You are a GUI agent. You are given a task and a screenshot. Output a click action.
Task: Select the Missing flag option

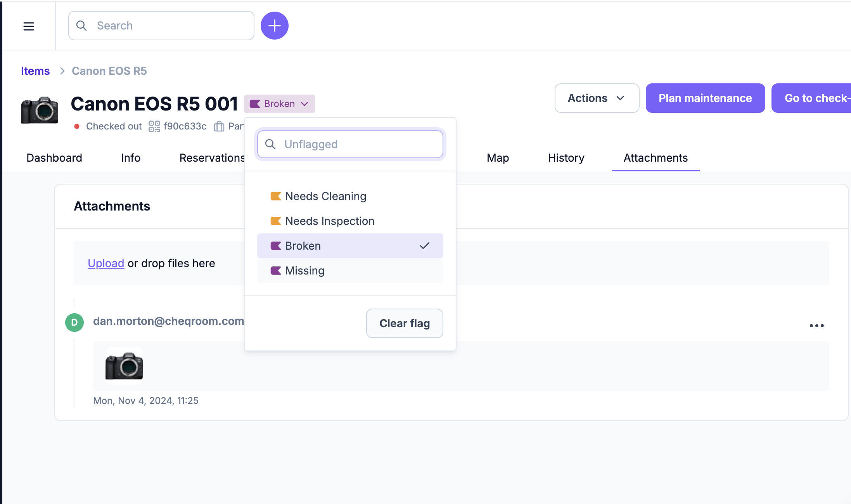pos(350,271)
